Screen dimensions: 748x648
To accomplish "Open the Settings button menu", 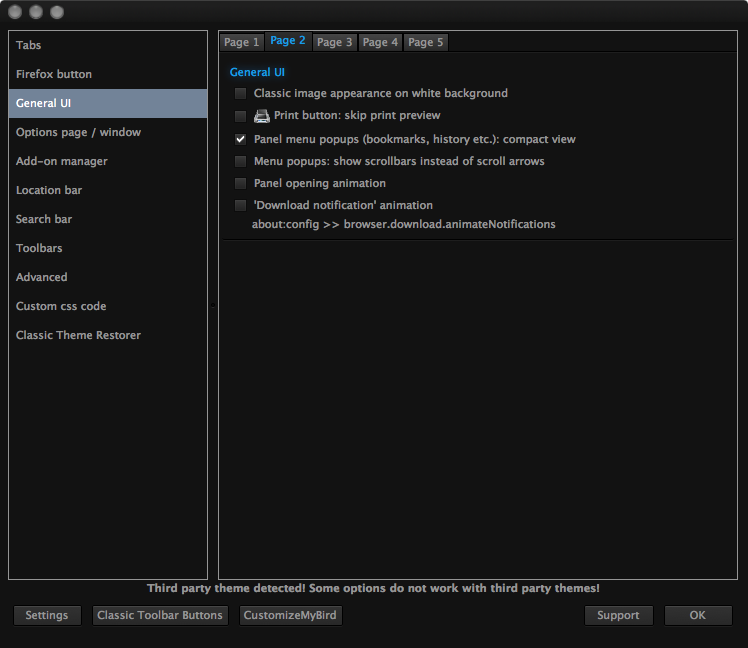I will pyautogui.click(x=47, y=615).
